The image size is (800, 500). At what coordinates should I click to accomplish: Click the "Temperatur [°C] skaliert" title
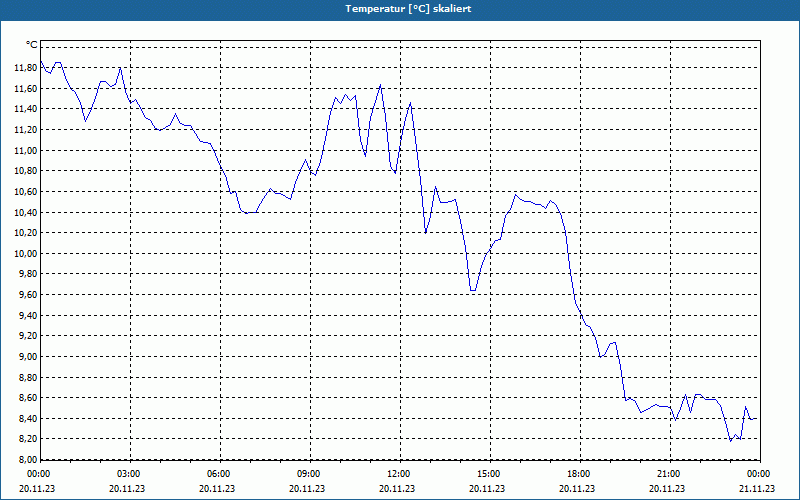408,9
